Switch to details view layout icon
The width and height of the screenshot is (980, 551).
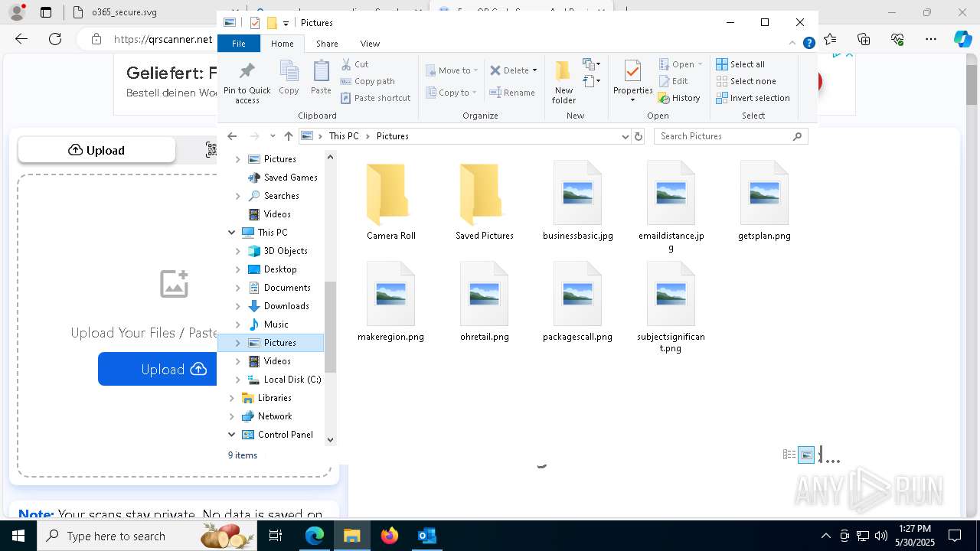tap(789, 455)
